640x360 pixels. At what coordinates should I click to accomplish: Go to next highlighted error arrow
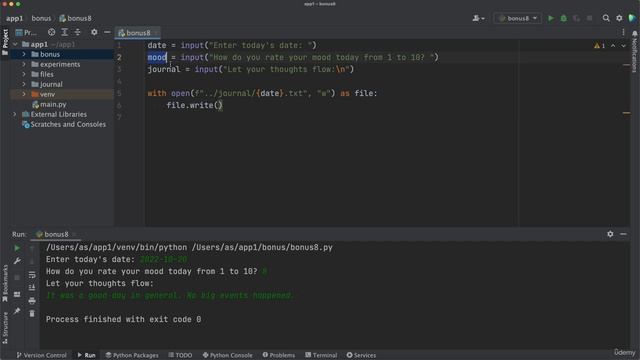[x=623, y=46]
